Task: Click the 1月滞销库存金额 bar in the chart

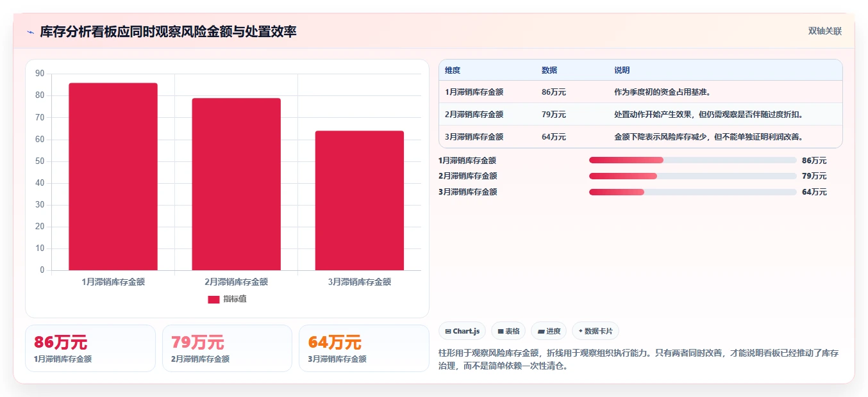Action: click(113, 177)
